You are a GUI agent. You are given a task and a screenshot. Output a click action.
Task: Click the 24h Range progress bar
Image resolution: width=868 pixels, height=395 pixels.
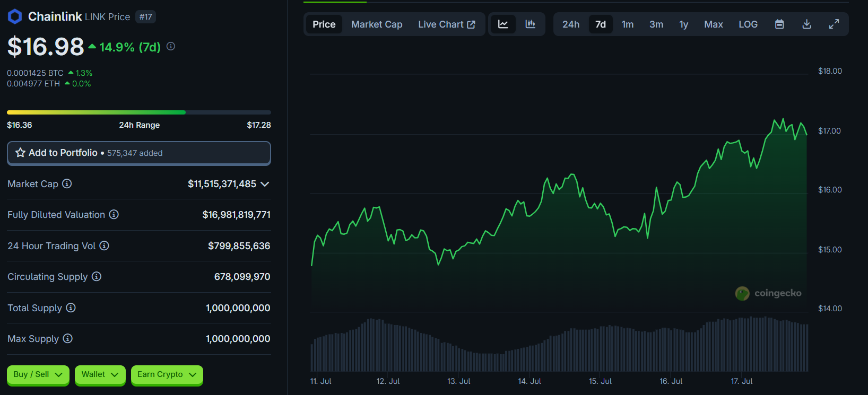pos(139,112)
